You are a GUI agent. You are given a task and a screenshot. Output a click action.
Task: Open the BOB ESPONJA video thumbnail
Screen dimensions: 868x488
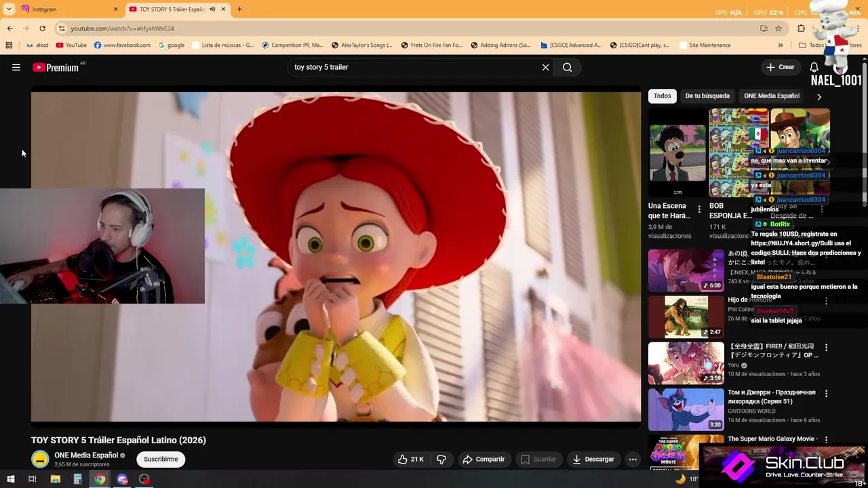coord(739,152)
